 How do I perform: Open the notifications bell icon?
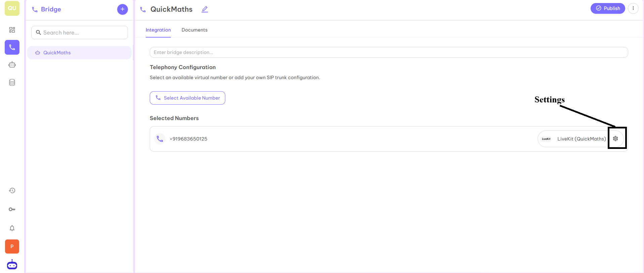point(12,228)
